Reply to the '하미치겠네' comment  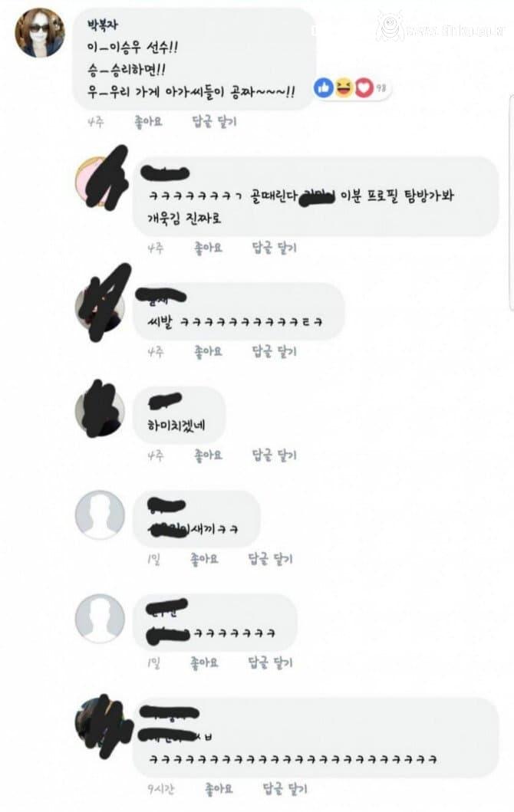pyautogui.click(x=274, y=455)
